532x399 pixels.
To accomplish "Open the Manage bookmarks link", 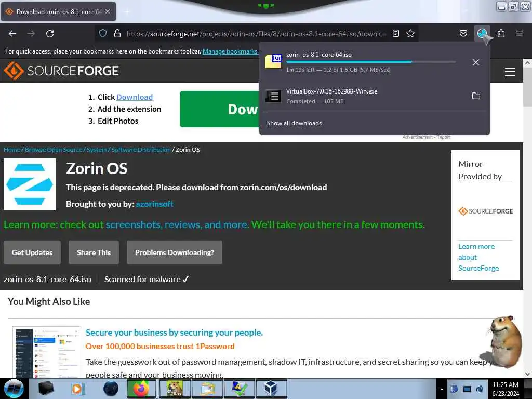I will coord(231,51).
